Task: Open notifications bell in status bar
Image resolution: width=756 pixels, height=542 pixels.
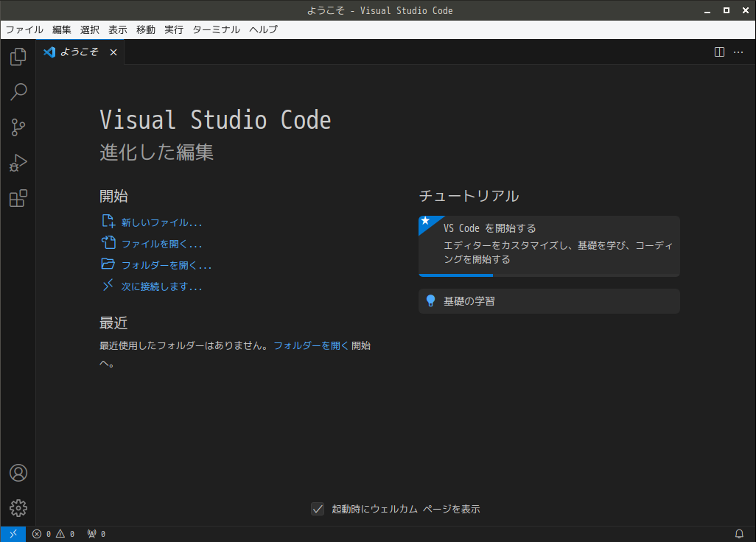Action: pyautogui.click(x=739, y=534)
